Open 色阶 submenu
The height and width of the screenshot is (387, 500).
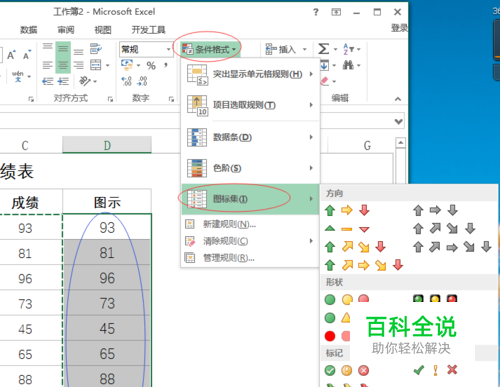(x=250, y=168)
